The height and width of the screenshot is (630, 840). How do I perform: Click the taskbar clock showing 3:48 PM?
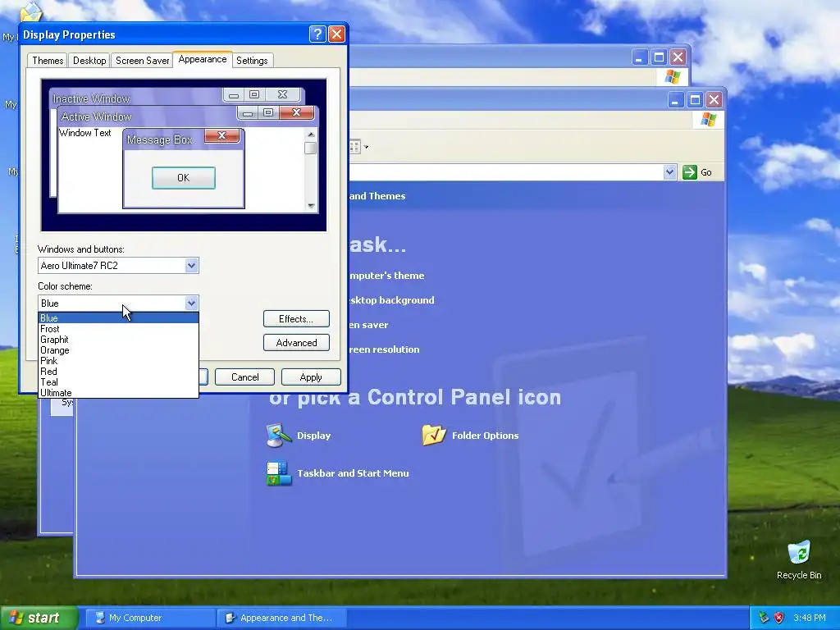(810, 618)
